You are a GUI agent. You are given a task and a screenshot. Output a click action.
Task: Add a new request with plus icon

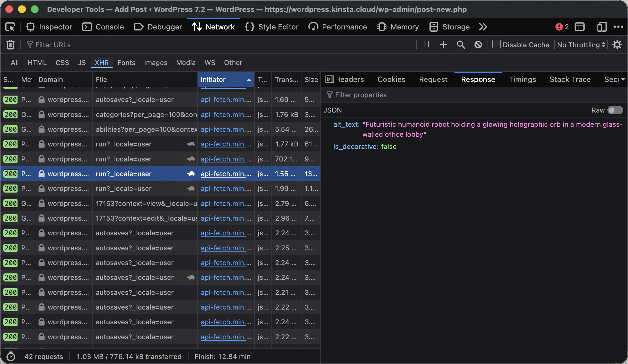(x=443, y=45)
